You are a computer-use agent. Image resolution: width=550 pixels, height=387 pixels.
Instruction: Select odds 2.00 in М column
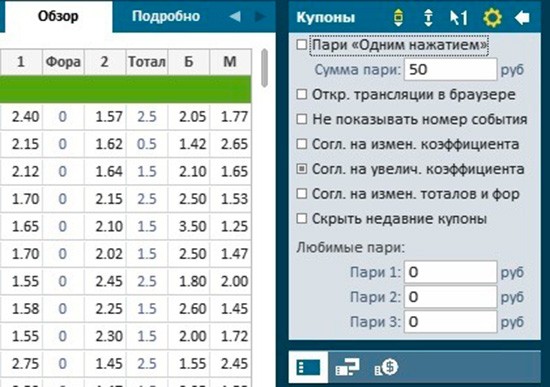click(234, 281)
